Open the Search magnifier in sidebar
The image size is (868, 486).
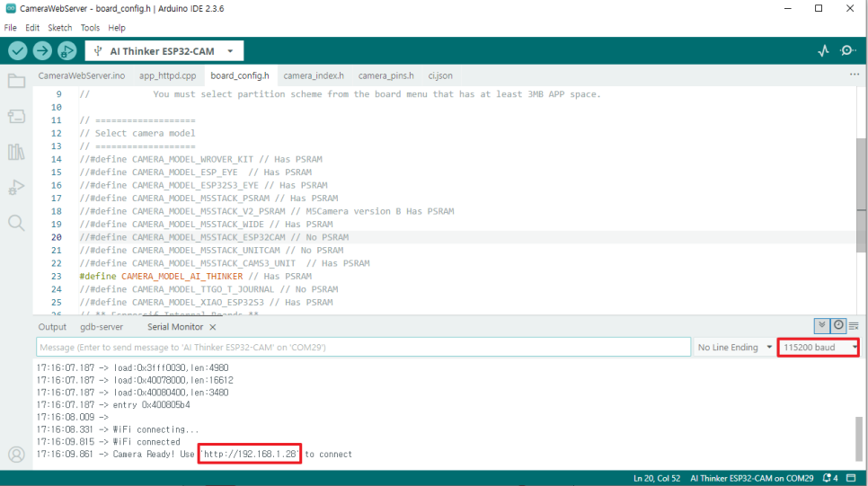(16, 223)
